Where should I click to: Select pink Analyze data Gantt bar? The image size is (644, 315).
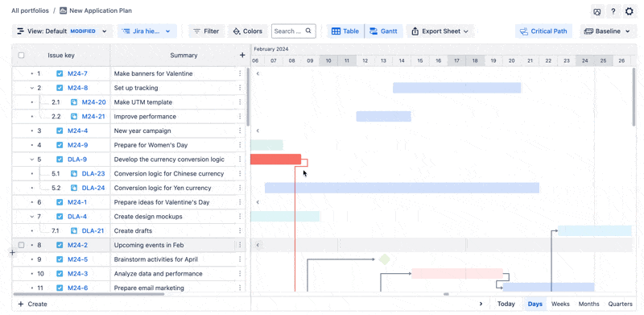457,273
